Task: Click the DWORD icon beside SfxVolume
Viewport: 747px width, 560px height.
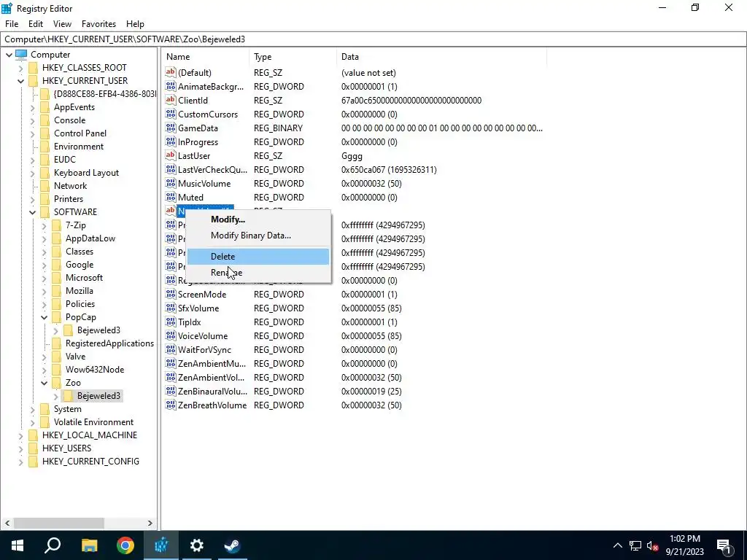Action: pyautogui.click(x=171, y=308)
